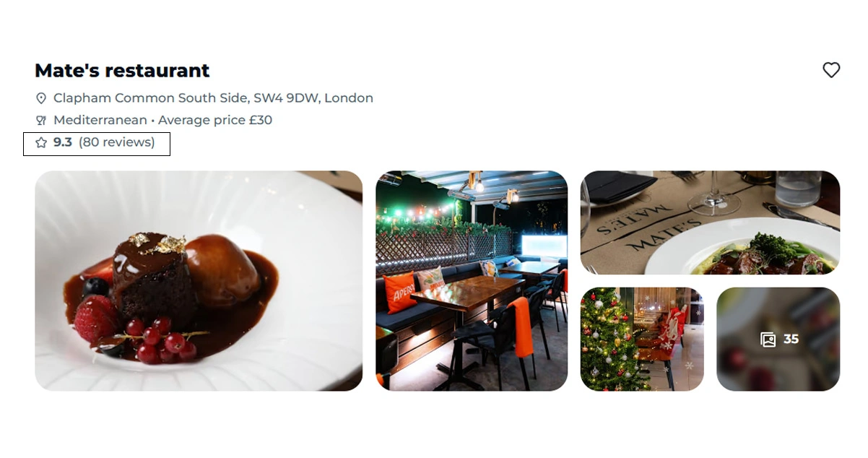
Task: Click the 35 photo count number
Action: (x=791, y=339)
